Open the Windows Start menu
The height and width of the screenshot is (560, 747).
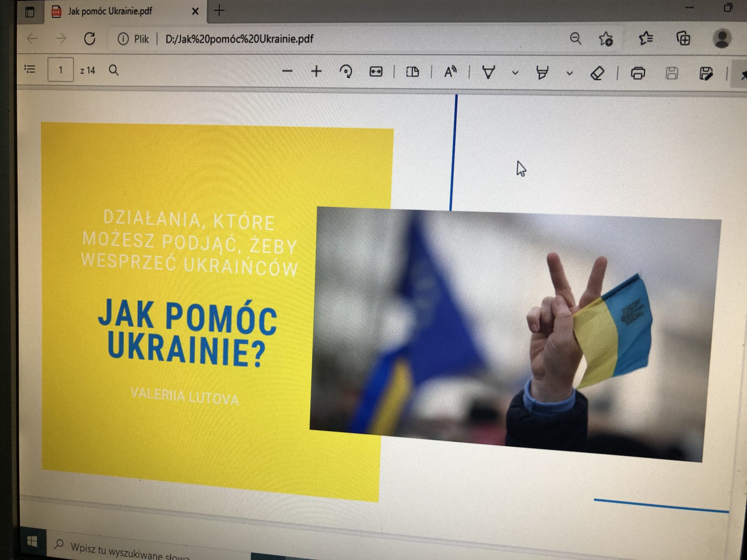click(x=32, y=542)
